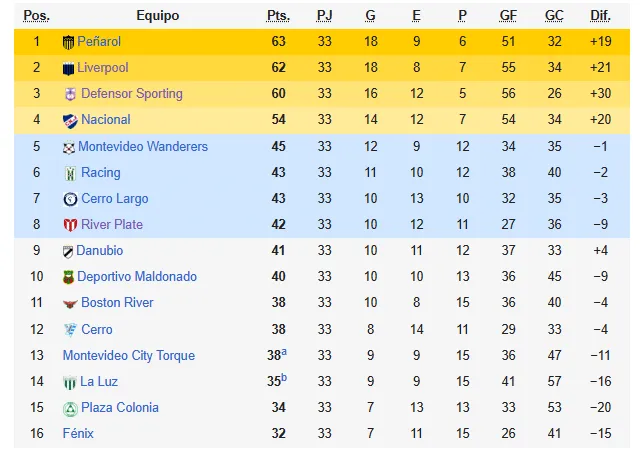This screenshot has height=455, width=643.
Task: Click the Defensor Sporting crest icon
Action: pos(70,94)
